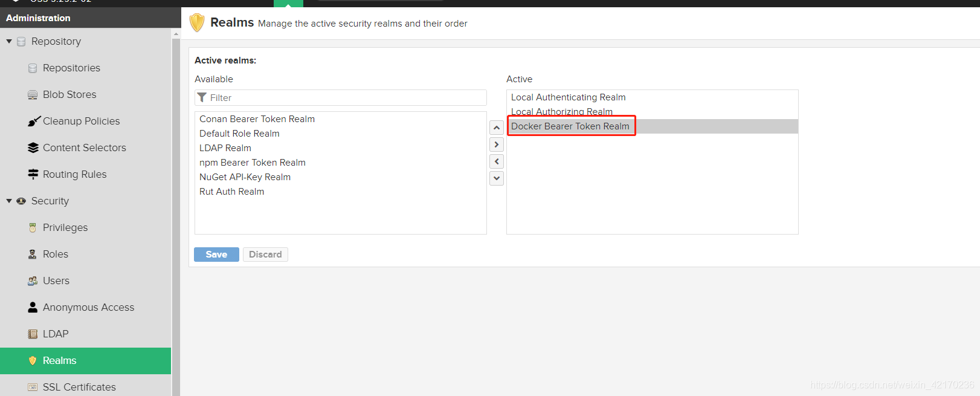
Task: Click the SSL Certificates icon
Action: click(33, 387)
